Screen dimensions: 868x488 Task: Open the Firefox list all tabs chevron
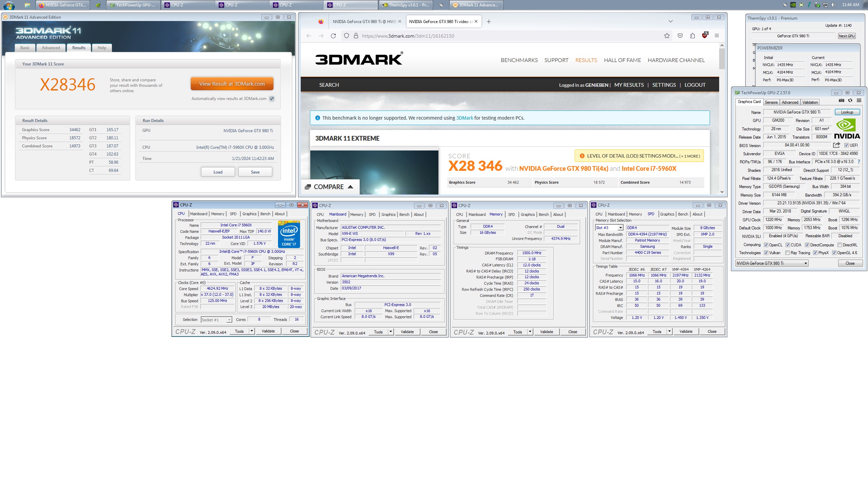click(x=670, y=21)
